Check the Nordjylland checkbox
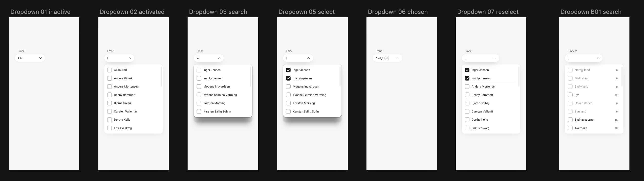 tap(570, 70)
